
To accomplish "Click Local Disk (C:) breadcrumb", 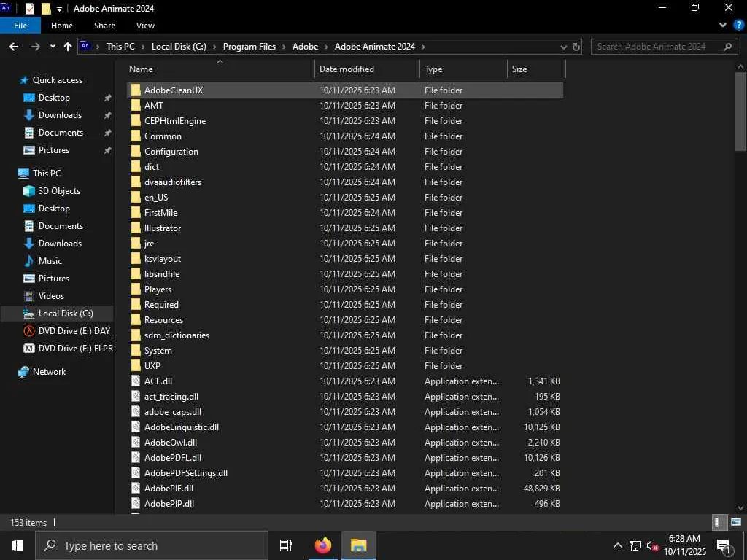I will click(179, 47).
